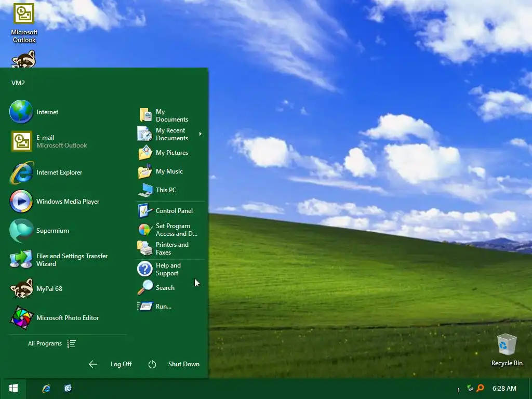The height and width of the screenshot is (399, 532).
Task: Open Internet globe icon in Start menu
Action: click(x=21, y=112)
